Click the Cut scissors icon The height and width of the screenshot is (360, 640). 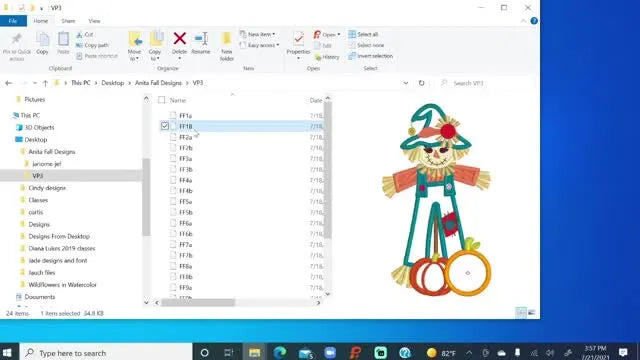[x=79, y=35]
